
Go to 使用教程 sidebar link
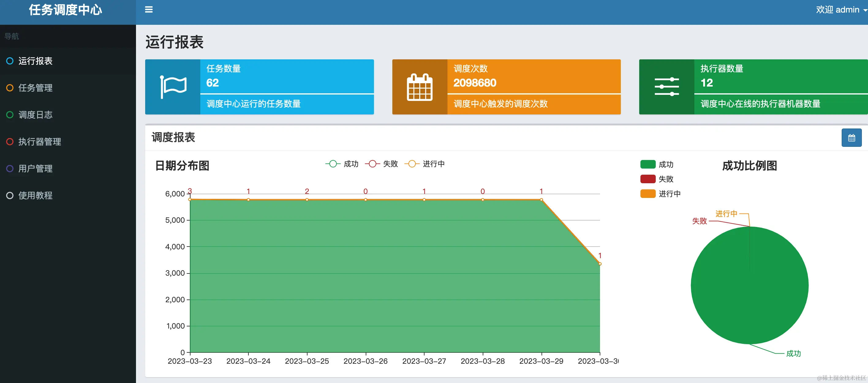(x=36, y=195)
